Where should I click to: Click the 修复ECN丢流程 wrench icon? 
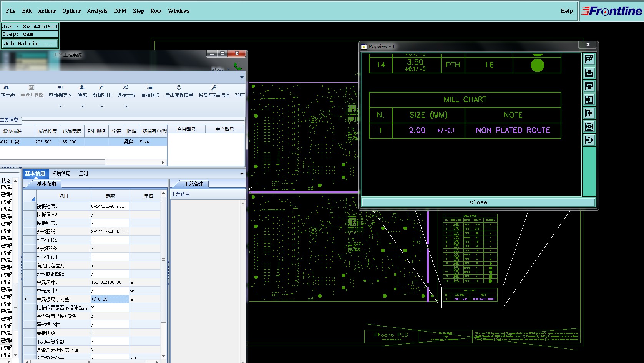point(214,88)
